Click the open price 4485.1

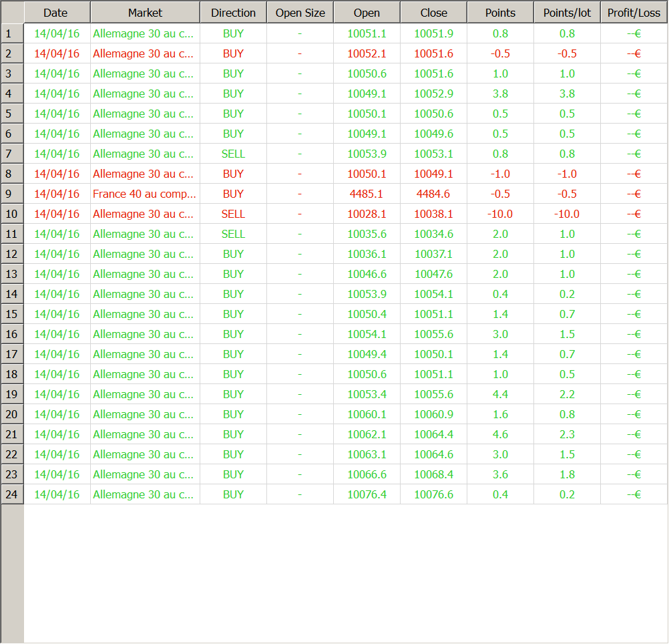point(367,194)
